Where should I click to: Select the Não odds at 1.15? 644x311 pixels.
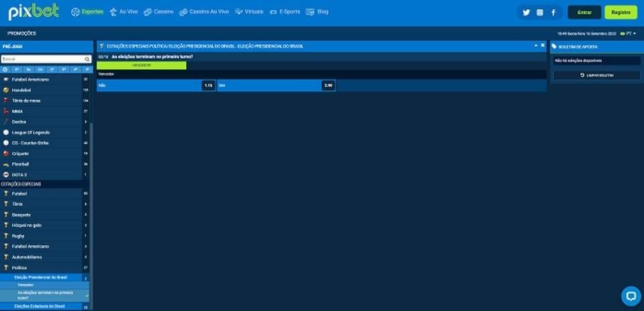pyautogui.click(x=156, y=85)
